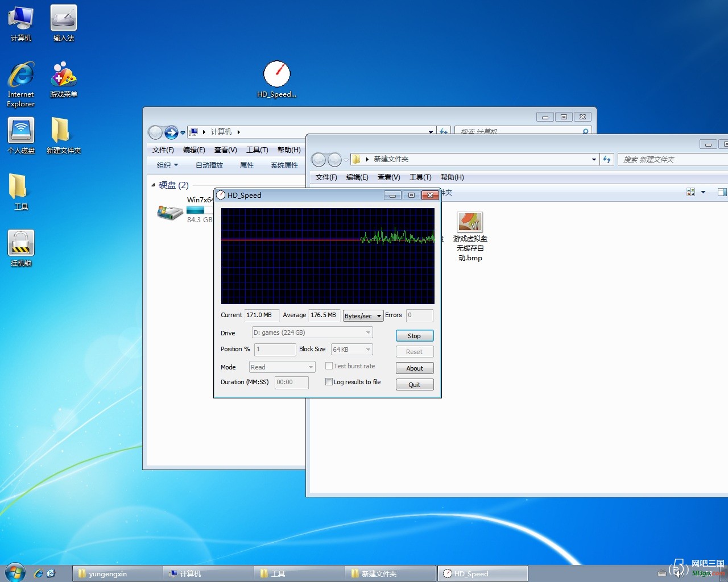Open 帮助(H) menu in 新建文件夹 window
This screenshot has width=728, height=582.
(452, 177)
